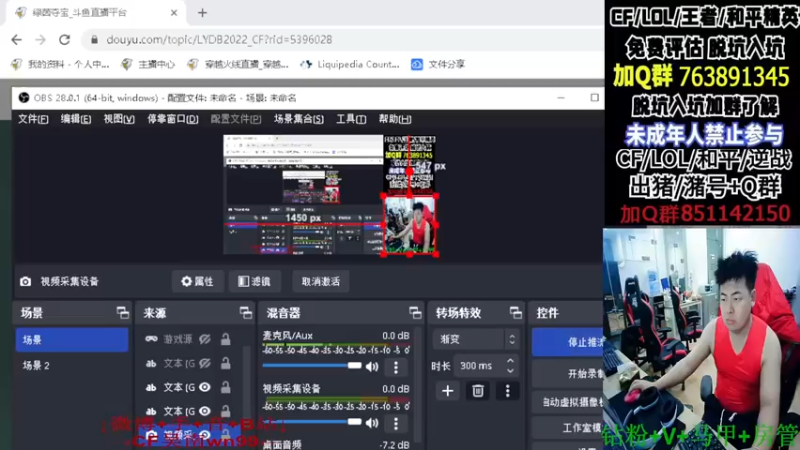Open the Liquipedia Count... bookmark

[350, 64]
